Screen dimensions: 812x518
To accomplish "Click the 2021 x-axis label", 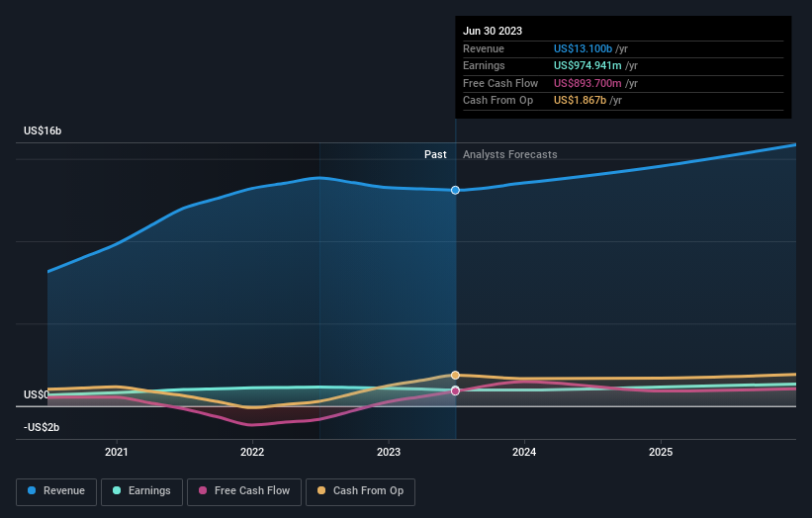I will click(117, 452).
